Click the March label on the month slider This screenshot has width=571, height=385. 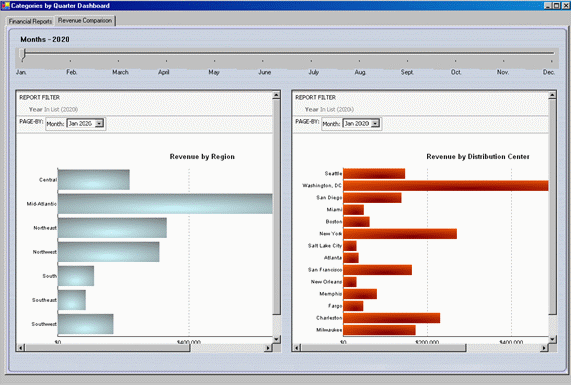pyautogui.click(x=120, y=72)
